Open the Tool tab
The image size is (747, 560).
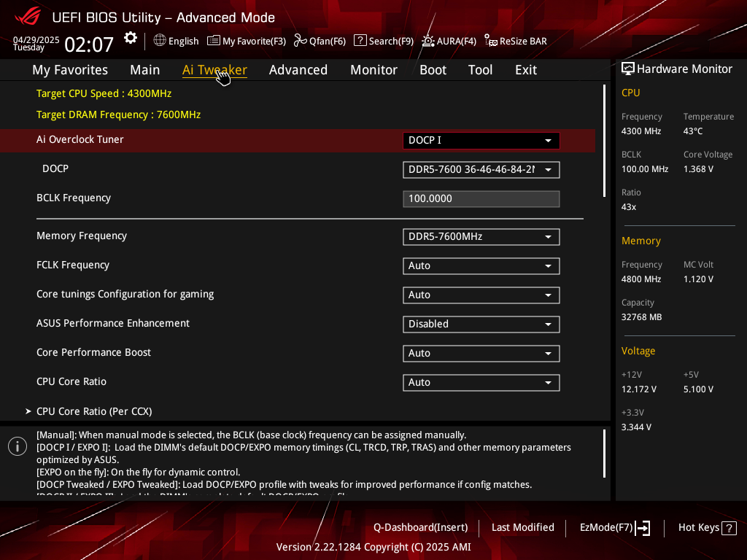tap(480, 70)
